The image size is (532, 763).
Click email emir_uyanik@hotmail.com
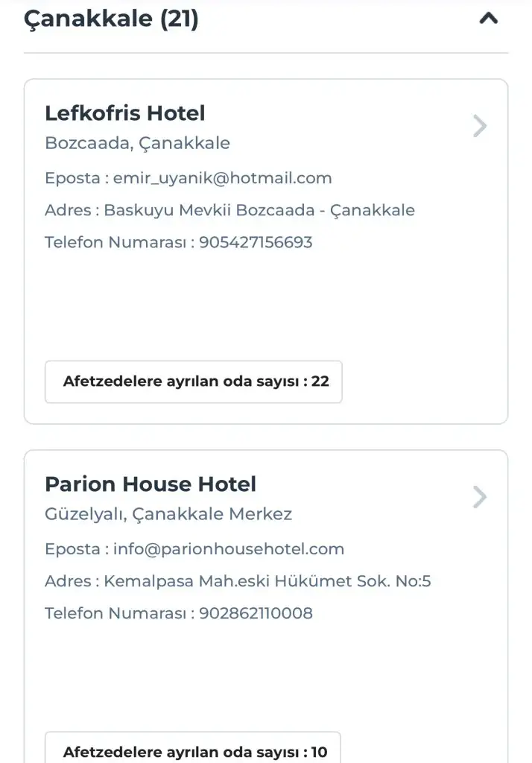(x=222, y=178)
